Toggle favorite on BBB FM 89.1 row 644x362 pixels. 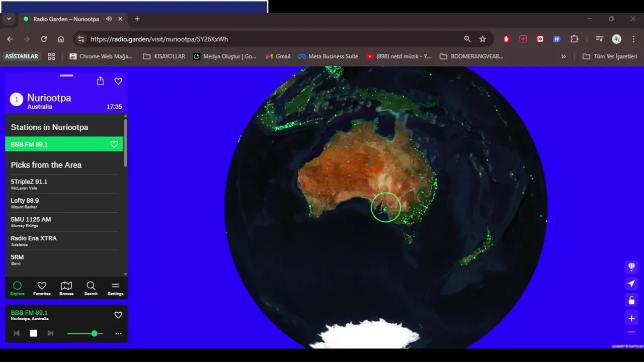[114, 144]
